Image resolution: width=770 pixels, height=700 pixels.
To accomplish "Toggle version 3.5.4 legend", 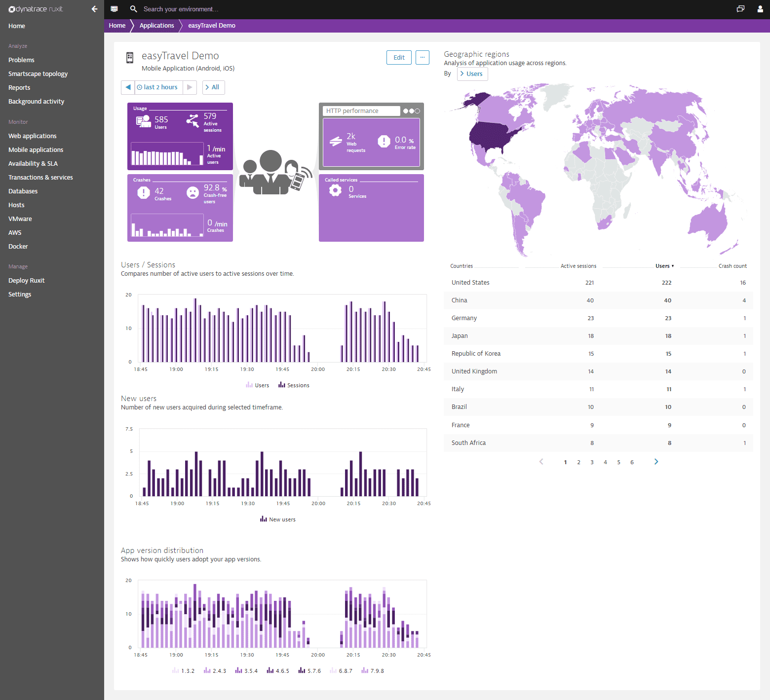I will click(246, 671).
